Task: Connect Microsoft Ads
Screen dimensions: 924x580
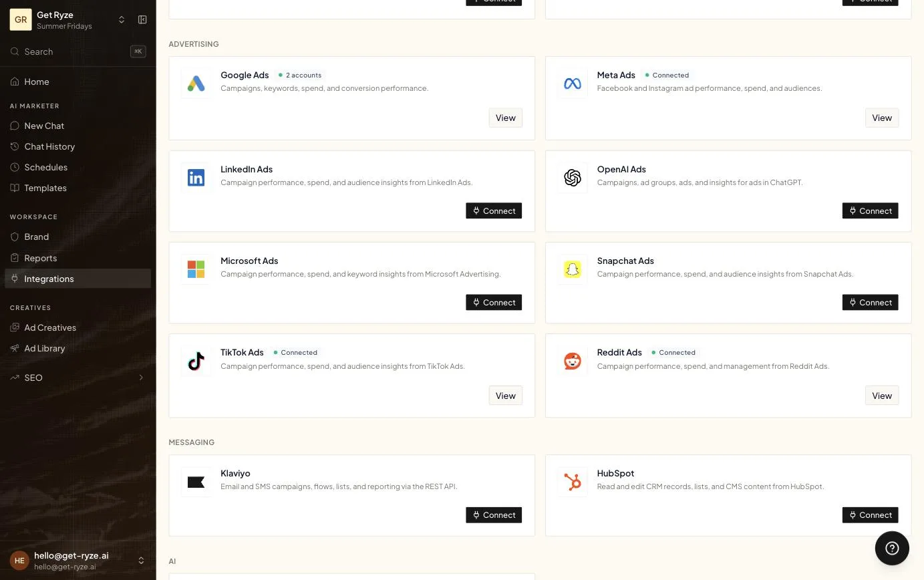Action: 494,302
